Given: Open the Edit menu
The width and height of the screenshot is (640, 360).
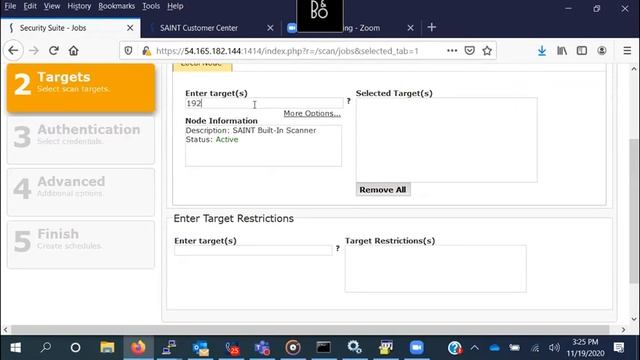Looking at the screenshot, I should 30,6.
